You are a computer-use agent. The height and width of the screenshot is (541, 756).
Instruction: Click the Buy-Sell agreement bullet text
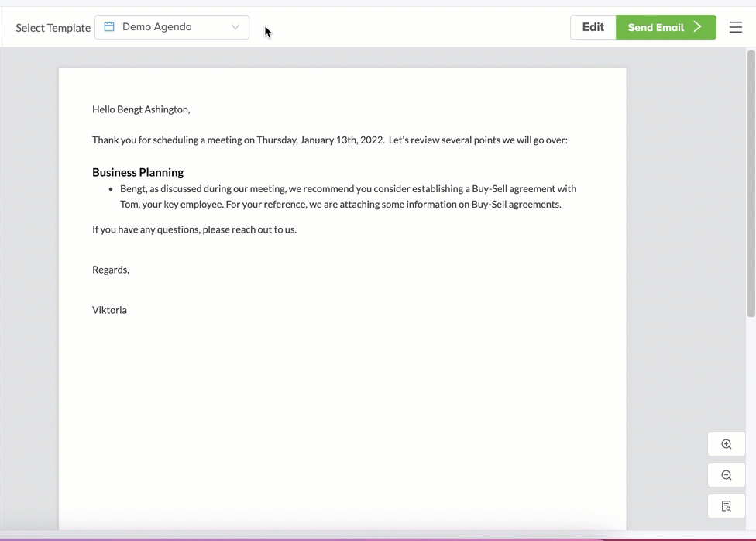point(348,196)
